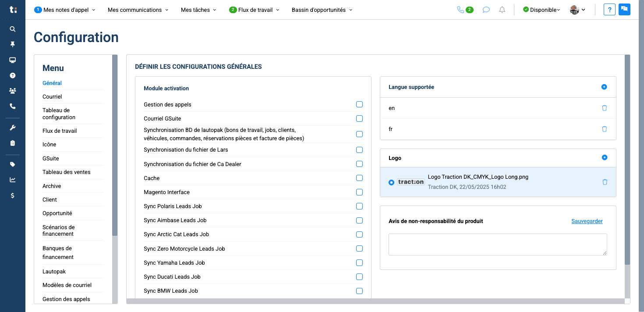The image size is (644, 312).
Task: Delete the 'fr' language row
Action: click(x=605, y=129)
